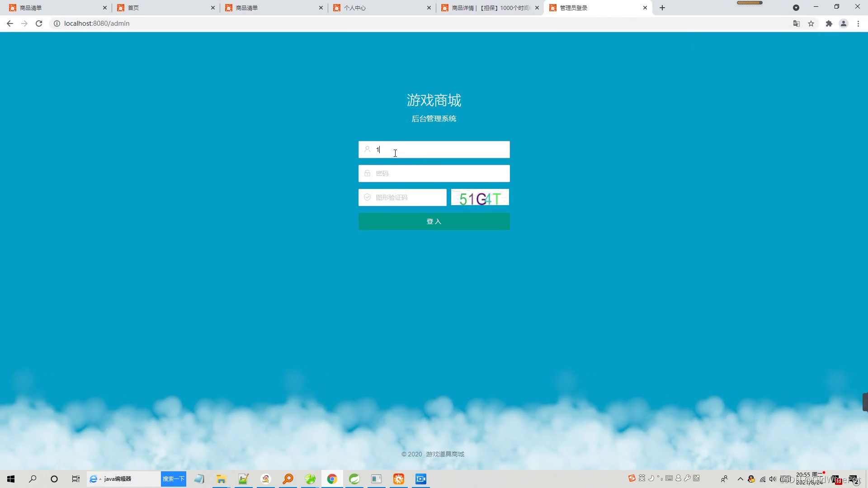Open File Explorer from the taskbar
The image size is (868, 488).
pyautogui.click(x=221, y=479)
